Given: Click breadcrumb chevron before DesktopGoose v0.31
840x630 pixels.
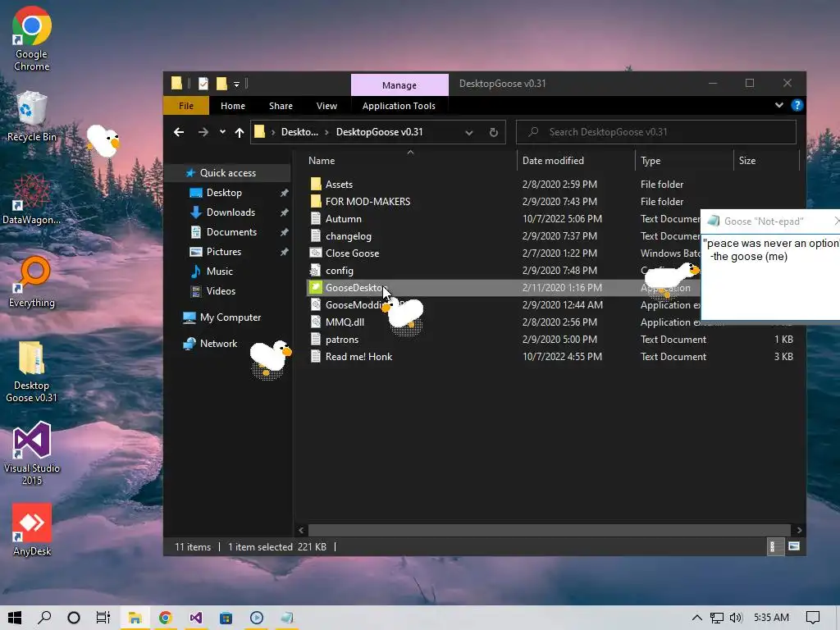Looking at the screenshot, I should tap(326, 132).
